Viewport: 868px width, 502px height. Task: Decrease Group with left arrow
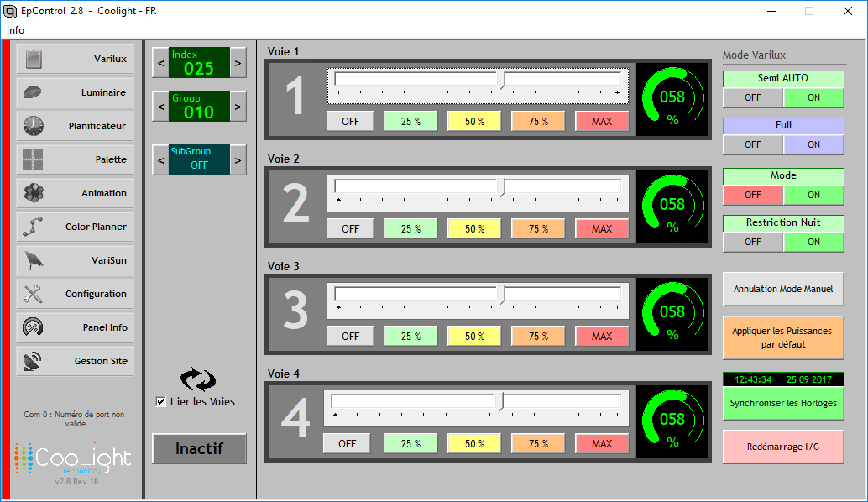click(x=160, y=107)
